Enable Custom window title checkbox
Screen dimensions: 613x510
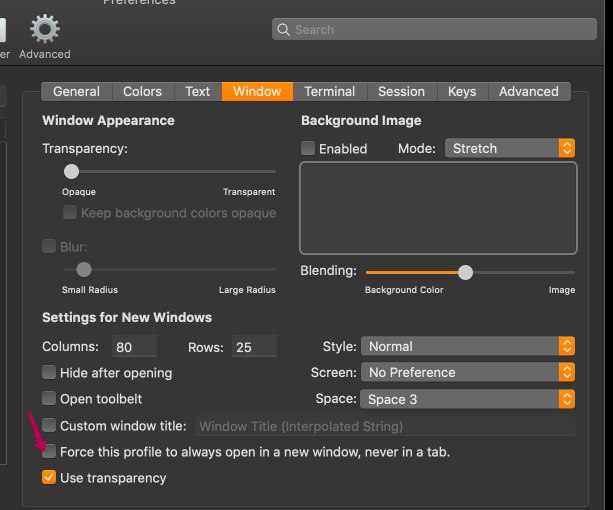coord(49,425)
